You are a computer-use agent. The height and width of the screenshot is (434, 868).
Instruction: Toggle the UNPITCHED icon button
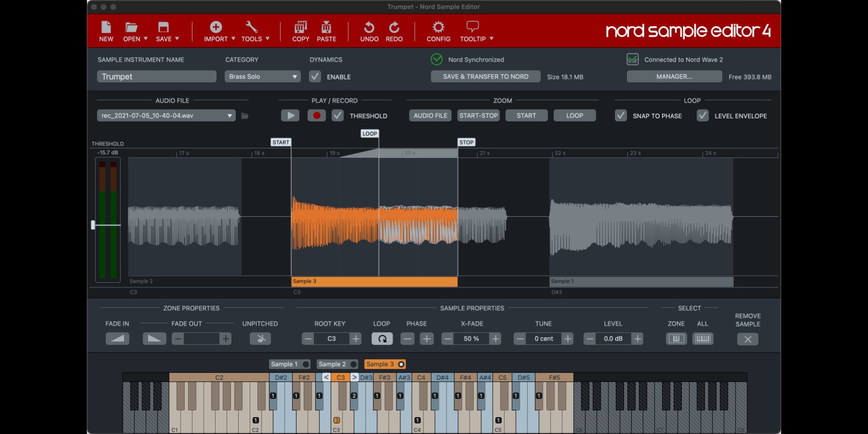[260, 339]
